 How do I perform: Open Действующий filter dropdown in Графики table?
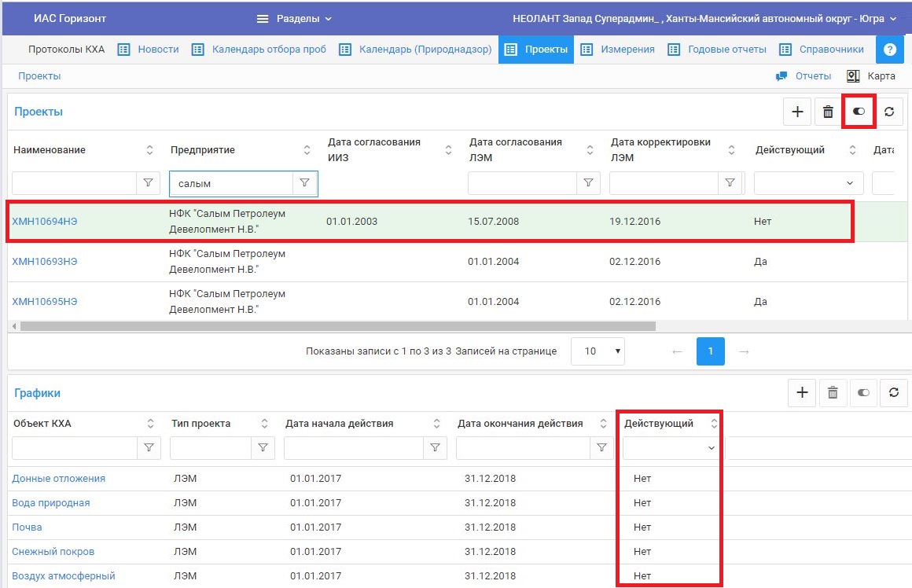[x=669, y=449]
